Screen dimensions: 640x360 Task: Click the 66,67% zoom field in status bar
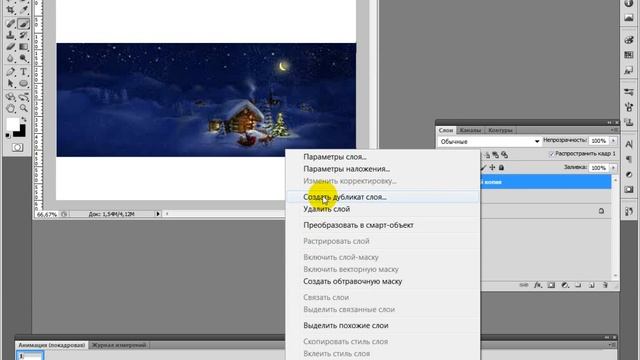click(47, 214)
